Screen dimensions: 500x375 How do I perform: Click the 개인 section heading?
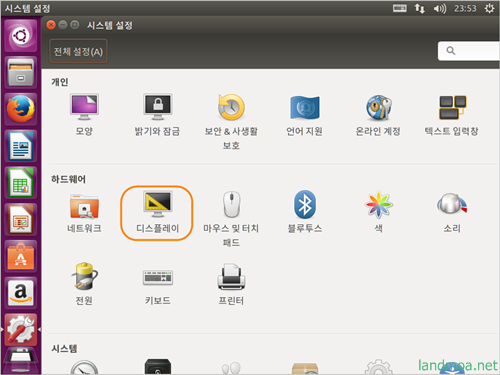tap(60, 82)
